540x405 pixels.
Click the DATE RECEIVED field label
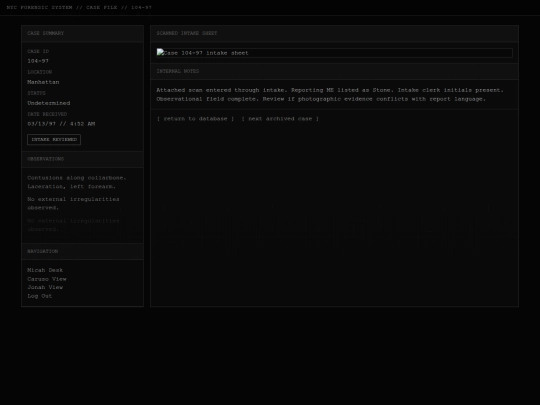coord(47,114)
